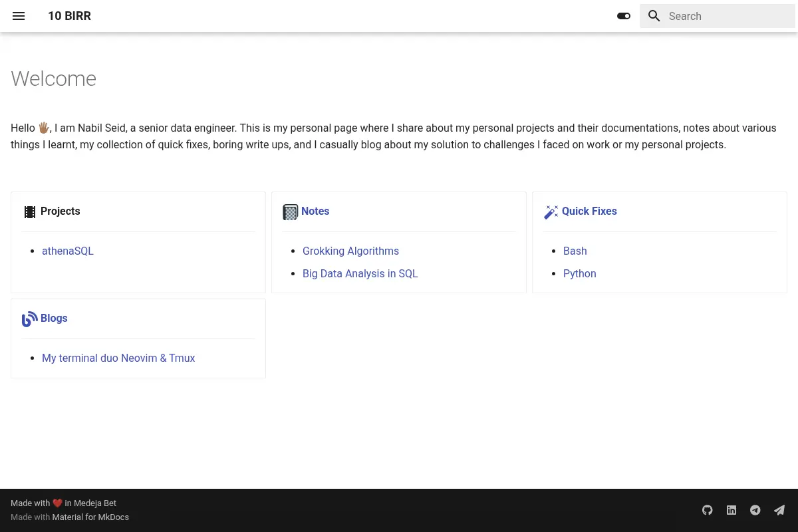
Task: Open the Python quick fixes link
Action: pos(580,273)
